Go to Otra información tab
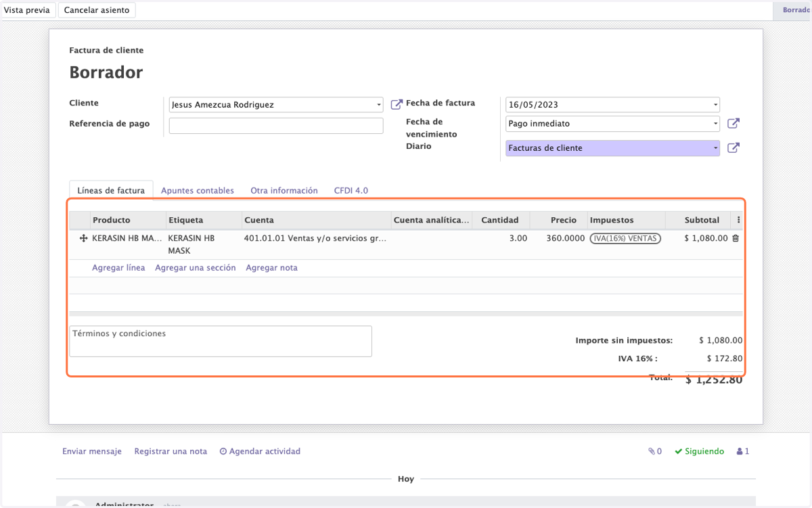Screen dimensions: 812x508 (284, 191)
